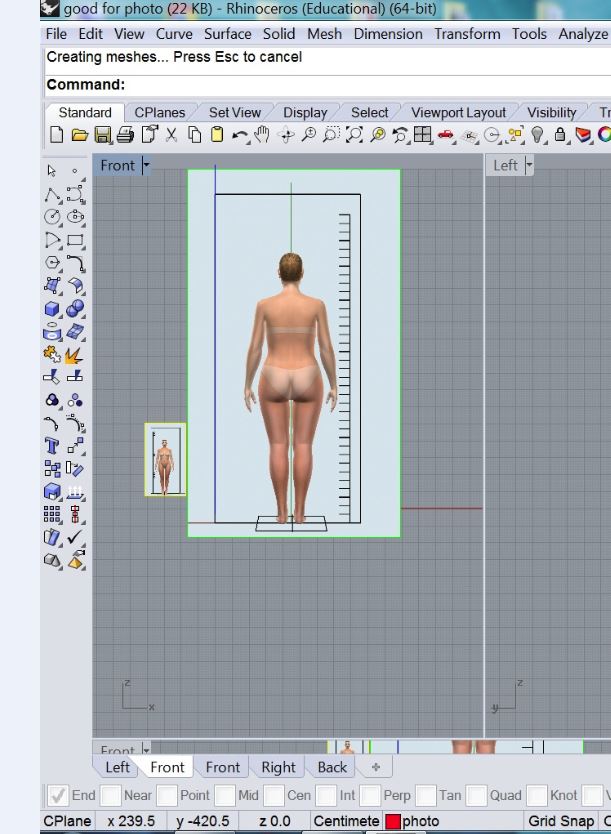Enable the Quad osnap checkbox
Screen dimensions: 611x834
pos(476,796)
